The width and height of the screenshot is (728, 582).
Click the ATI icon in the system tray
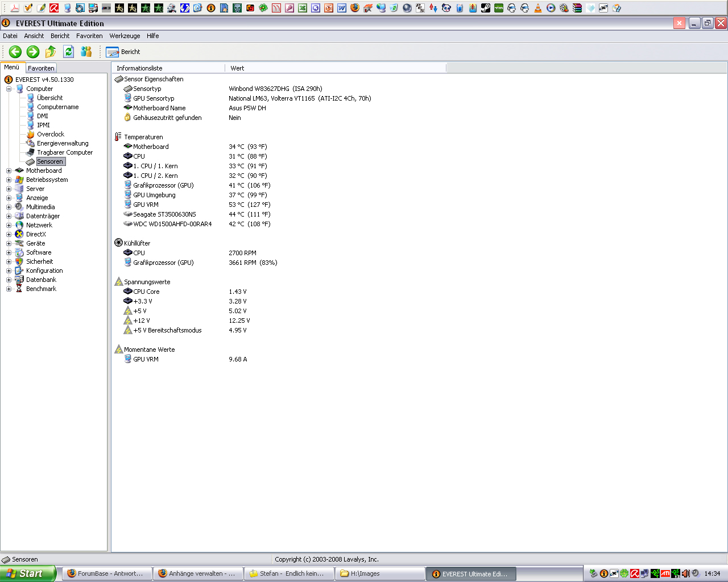(665, 573)
